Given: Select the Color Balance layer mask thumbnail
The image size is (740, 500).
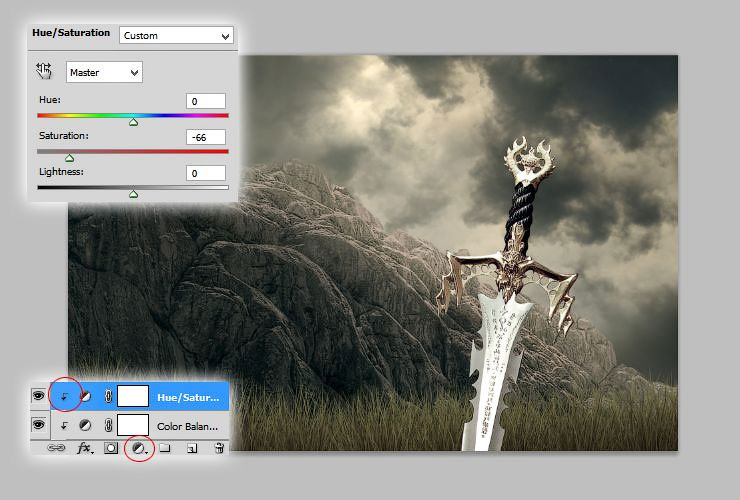Looking at the screenshot, I should click(x=133, y=425).
